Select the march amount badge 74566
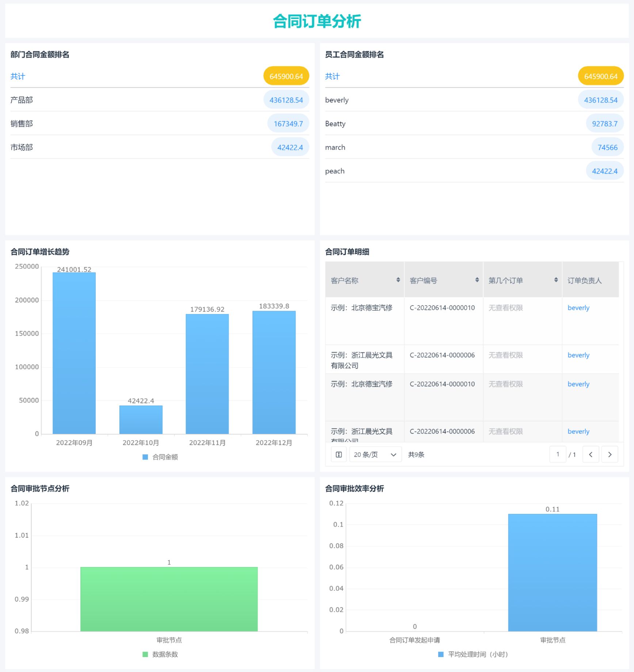The image size is (634, 672). point(607,147)
